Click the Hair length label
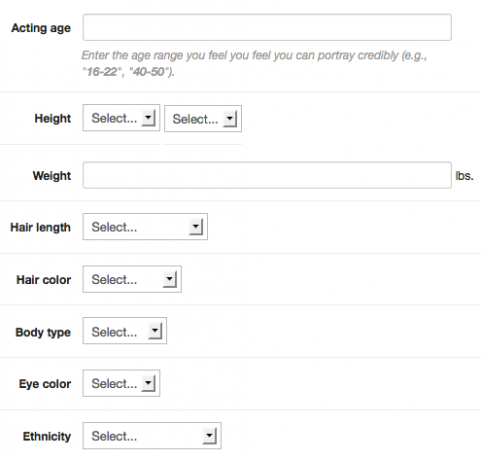 tap(41, 227)
